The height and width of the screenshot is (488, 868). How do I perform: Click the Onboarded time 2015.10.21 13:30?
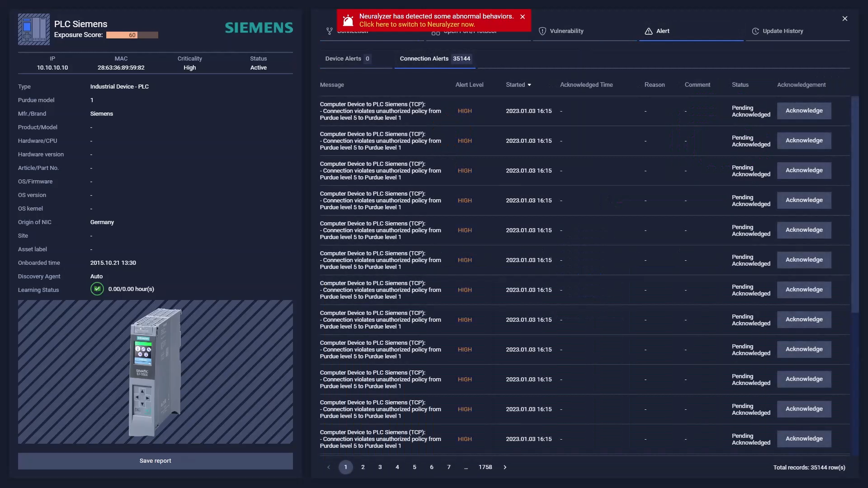[113, 263]
